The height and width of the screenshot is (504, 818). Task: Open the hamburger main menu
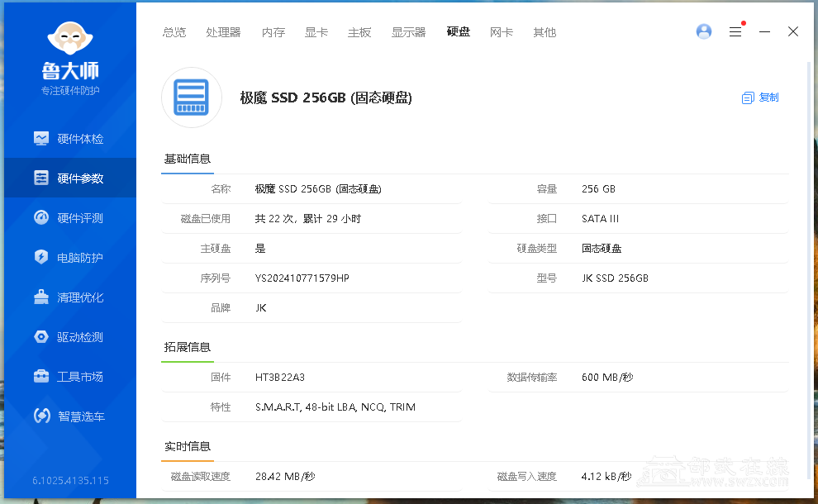(735, 32)
